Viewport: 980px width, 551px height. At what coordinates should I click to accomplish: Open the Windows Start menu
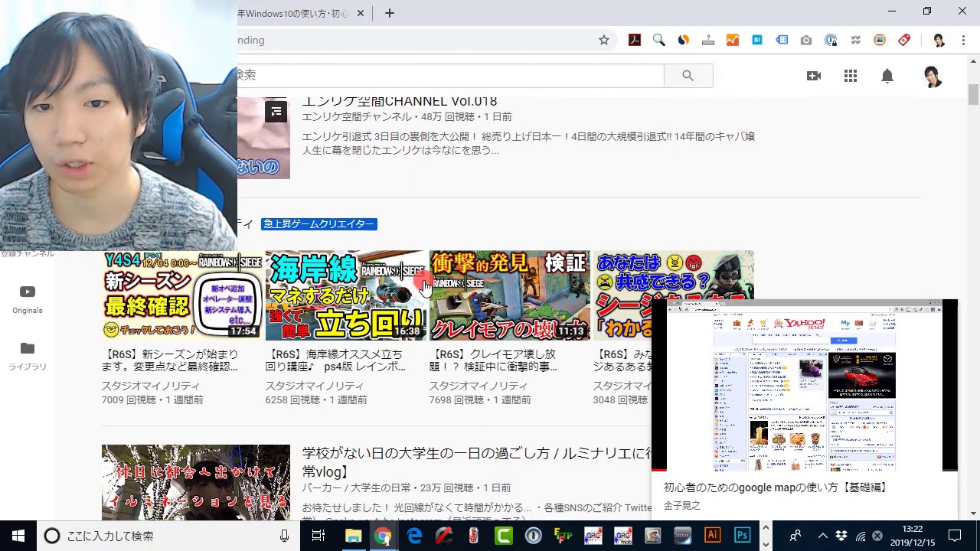coord(18,536)
